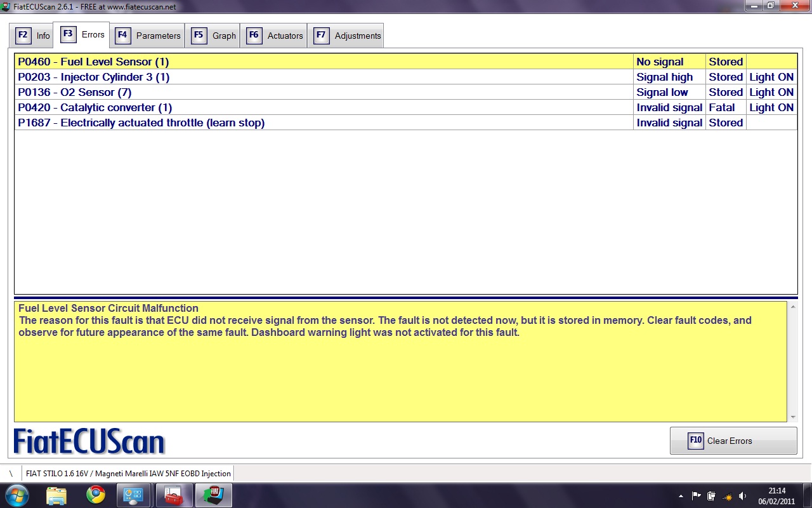
Task: Open the wireless network tray icon
Action: (x=727, y=496)
